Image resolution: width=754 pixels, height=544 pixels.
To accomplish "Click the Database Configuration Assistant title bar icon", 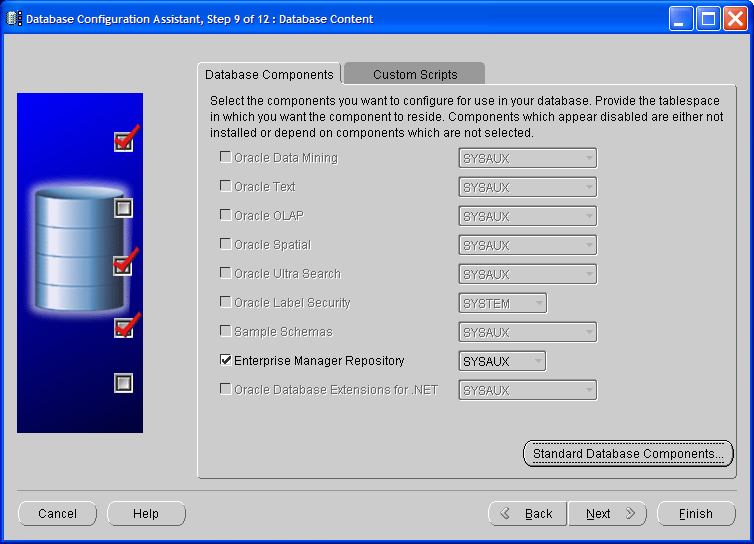I will point(13,19).
